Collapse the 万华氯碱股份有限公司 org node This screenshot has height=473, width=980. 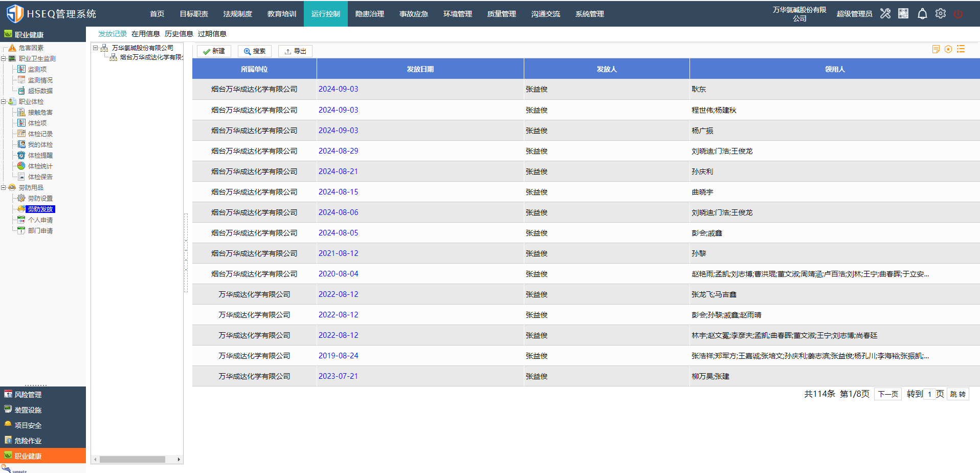pos(96,48)
